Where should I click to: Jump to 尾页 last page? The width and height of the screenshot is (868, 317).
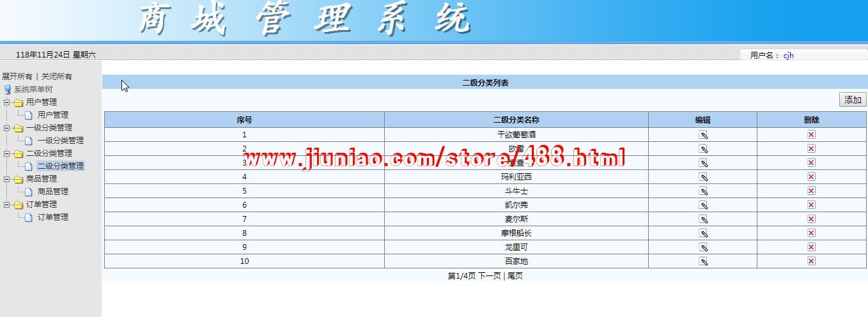(x=515, y=276)
